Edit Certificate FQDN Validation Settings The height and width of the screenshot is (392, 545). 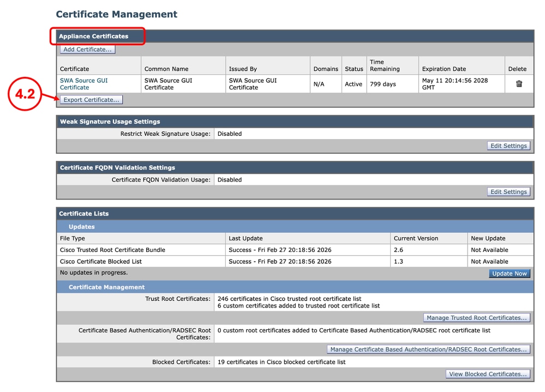coord(508,191)
